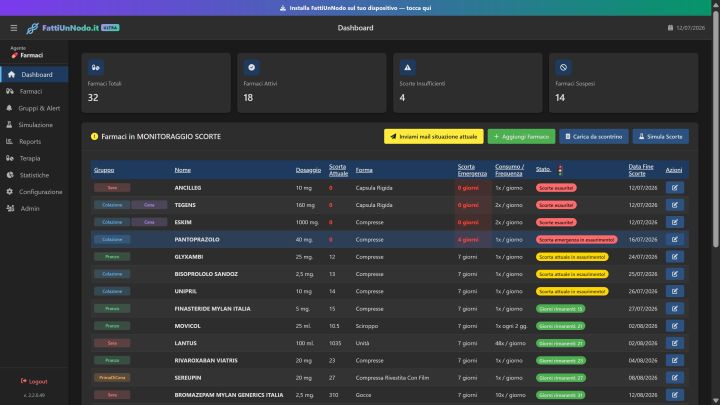Click the calendar icon near the date
The height and width of the screenshot is (405, 720).
coord(670,28)
